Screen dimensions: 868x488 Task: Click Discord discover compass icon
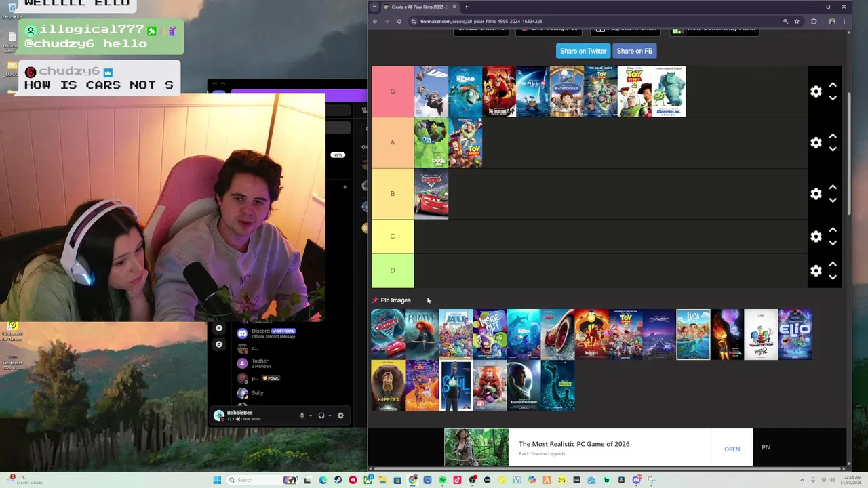(218, 344)
